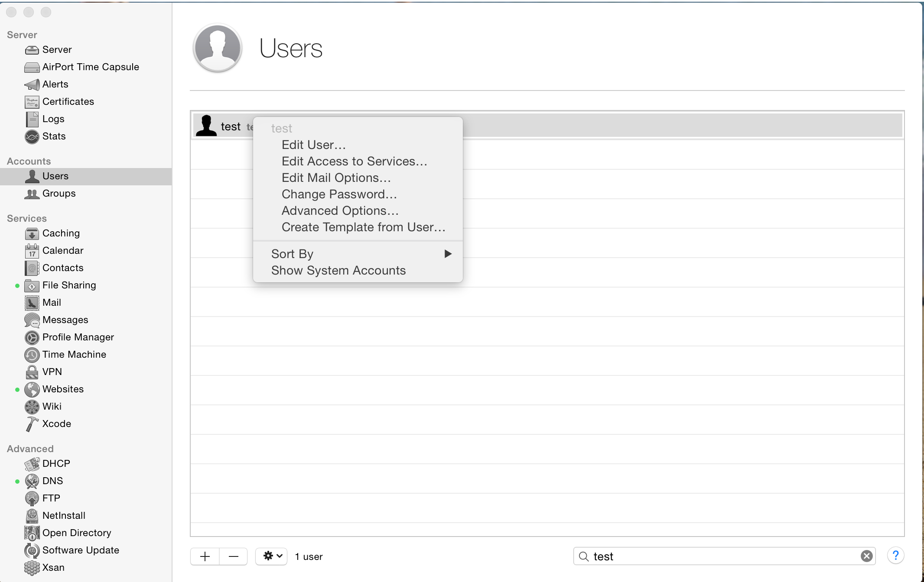Open the AirPort Time Capsule icon
924x582 pixels.
pyautogui.click(x=32, y=67)
